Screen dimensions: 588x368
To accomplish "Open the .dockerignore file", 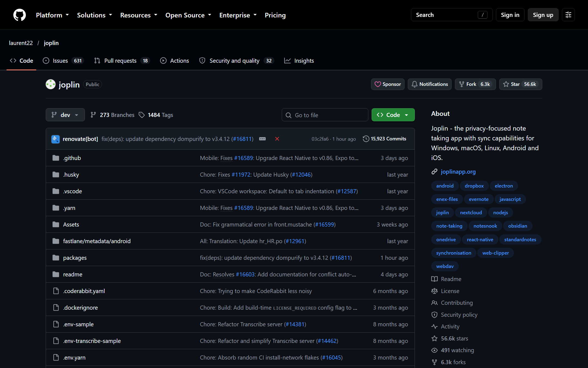I will pos(80,307).
